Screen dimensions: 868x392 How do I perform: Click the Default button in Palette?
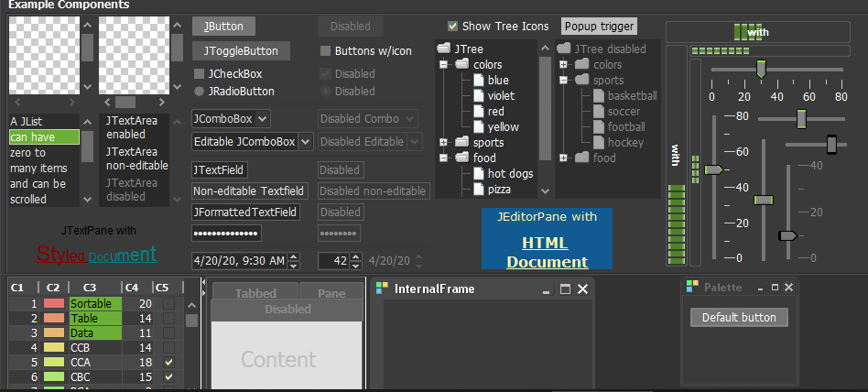click(739, 317)
